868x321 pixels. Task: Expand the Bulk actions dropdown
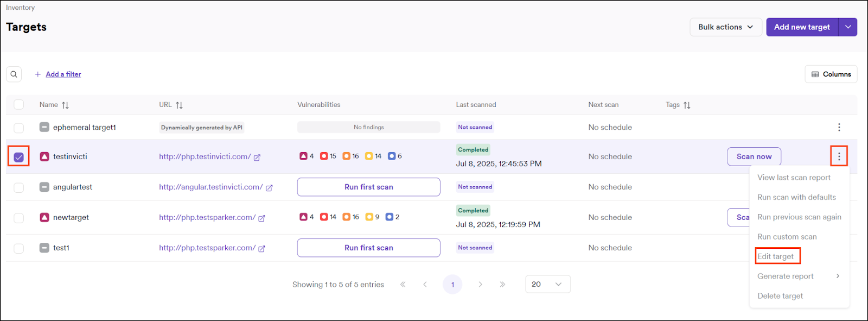click(725, 27)
